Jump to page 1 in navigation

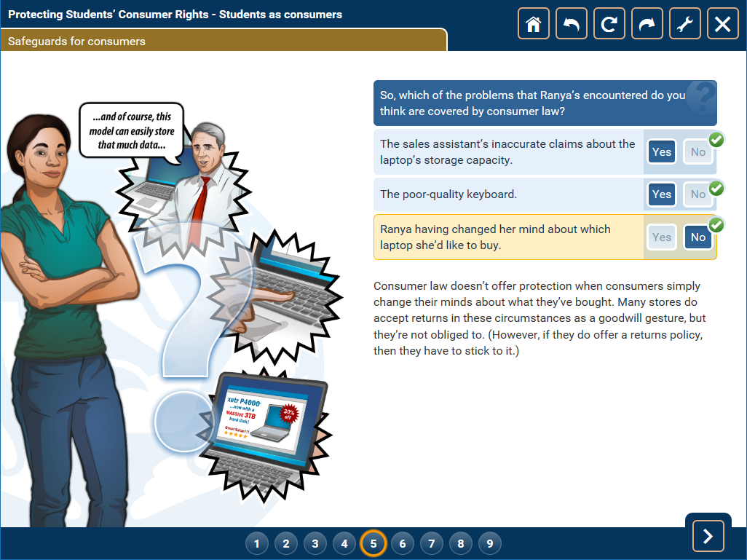[257, 543]
